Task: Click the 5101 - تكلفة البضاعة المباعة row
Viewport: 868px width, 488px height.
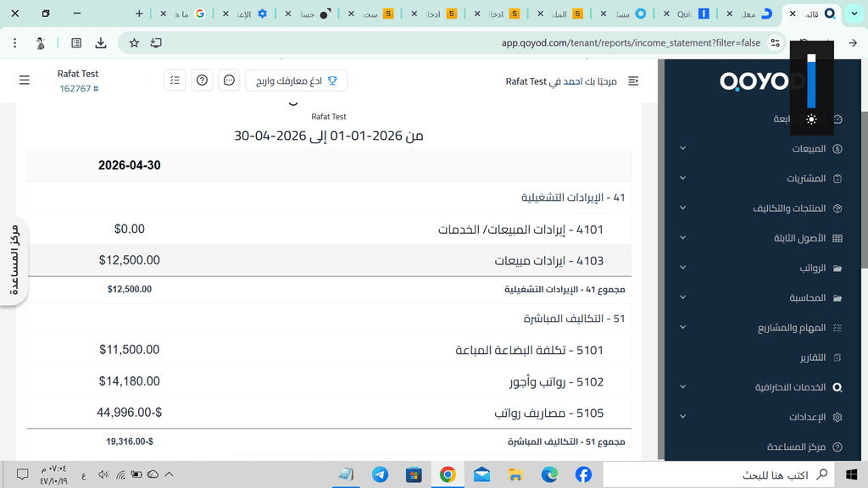Action: [329, 350]
